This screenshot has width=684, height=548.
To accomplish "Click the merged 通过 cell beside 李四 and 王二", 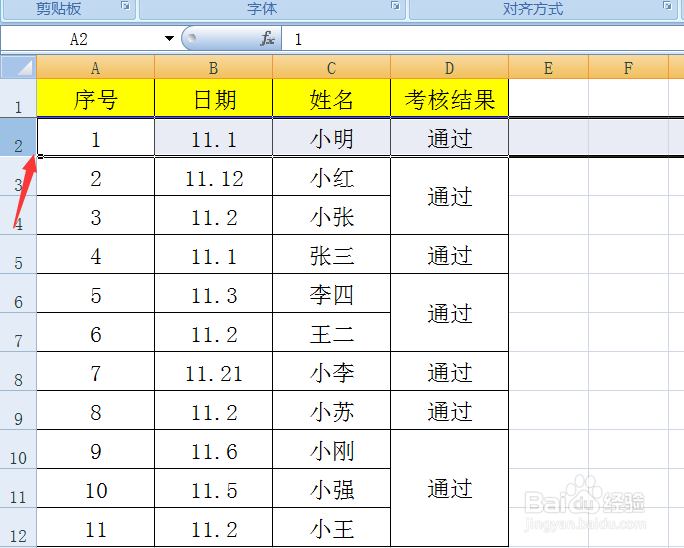I will (x=449, y=313).
